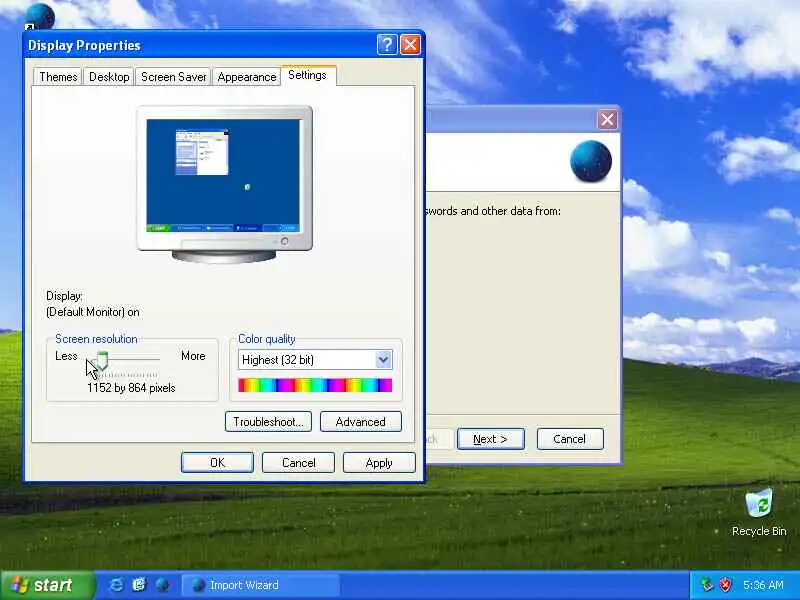
Task: Open the Color quality dropdown
Action: point(315,360)
